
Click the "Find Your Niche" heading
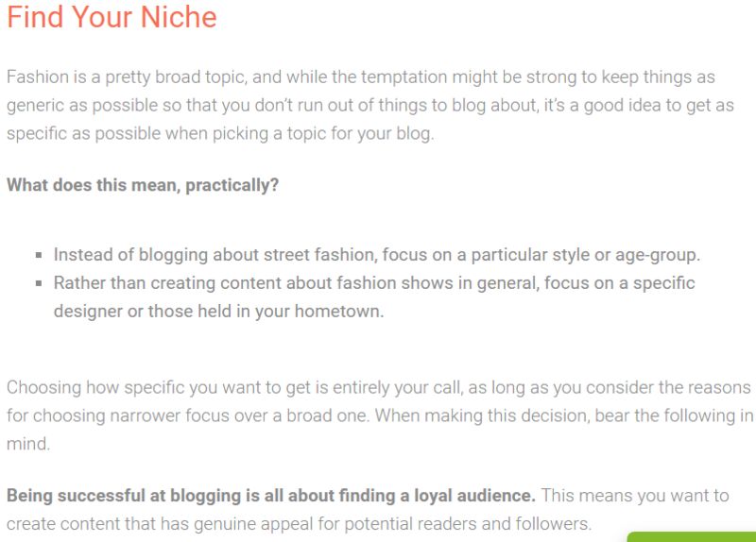[112, 17]
